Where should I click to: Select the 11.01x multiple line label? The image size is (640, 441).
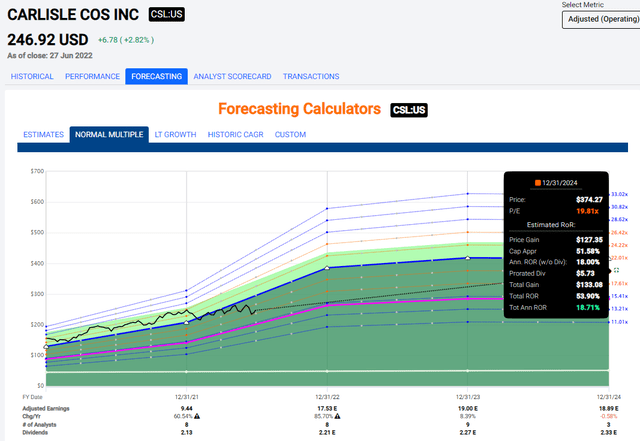[619, 322]
